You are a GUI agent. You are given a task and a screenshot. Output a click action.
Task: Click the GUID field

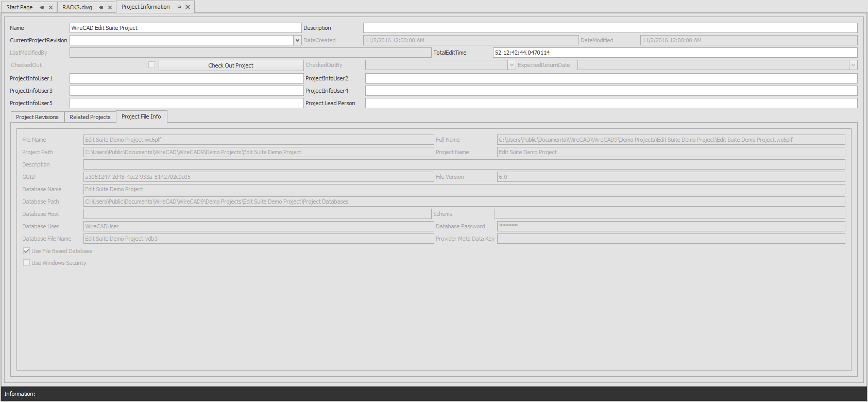[259, 177]
